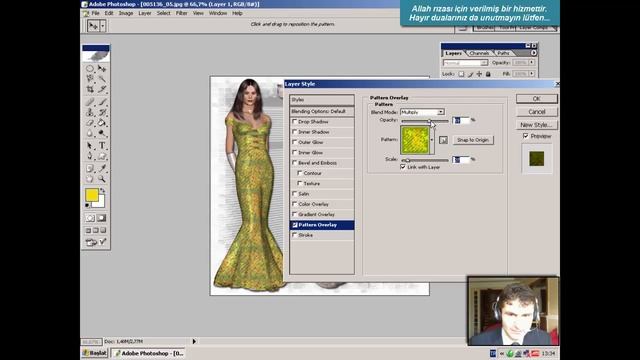The height and width of the screenshot is (360, 640).
Task: Select the Healing Brush tool
Action: [90, 102]
